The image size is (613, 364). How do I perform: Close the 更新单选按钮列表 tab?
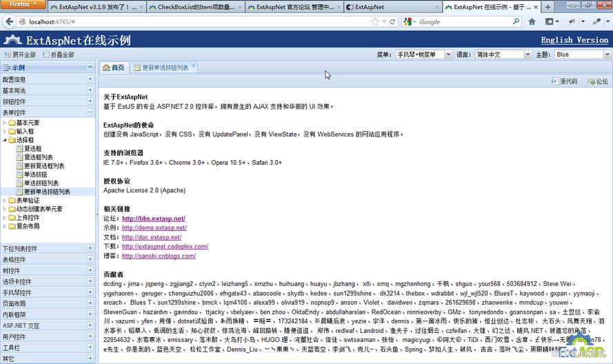point(194,65)
